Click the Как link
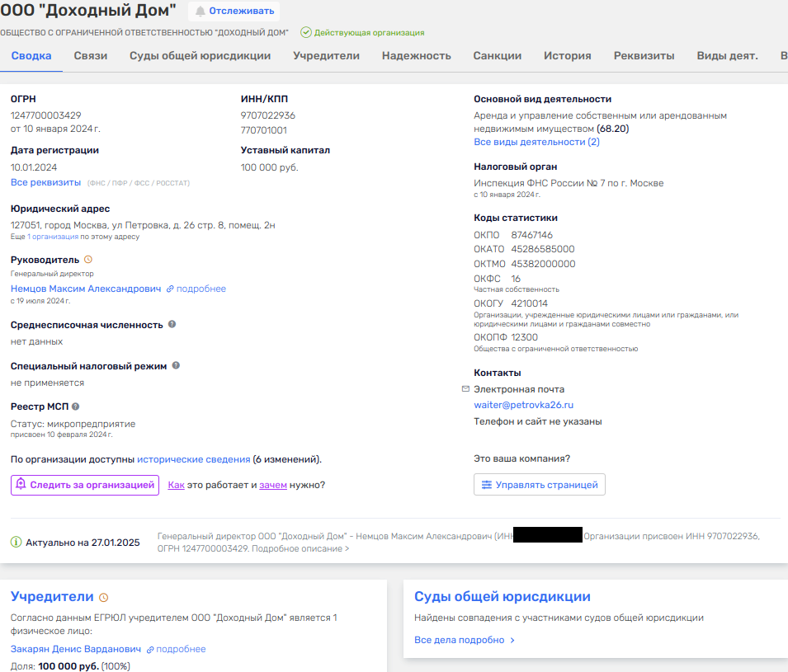 pyautogui.click(x=176, y=485)
